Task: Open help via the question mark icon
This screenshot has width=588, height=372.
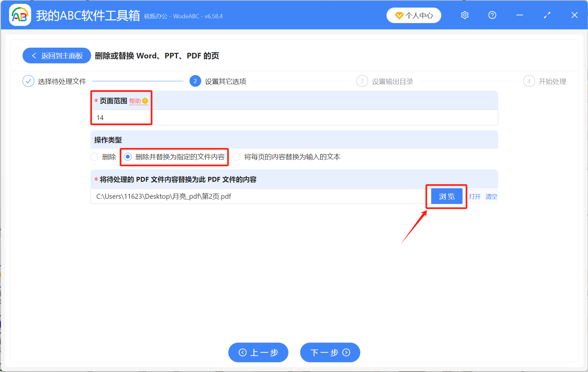Action: tap(492, 15)
